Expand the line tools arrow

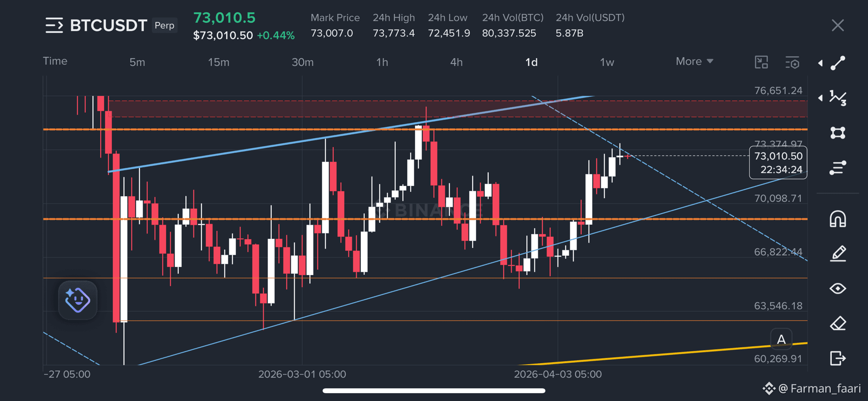[x=820, y=63]
